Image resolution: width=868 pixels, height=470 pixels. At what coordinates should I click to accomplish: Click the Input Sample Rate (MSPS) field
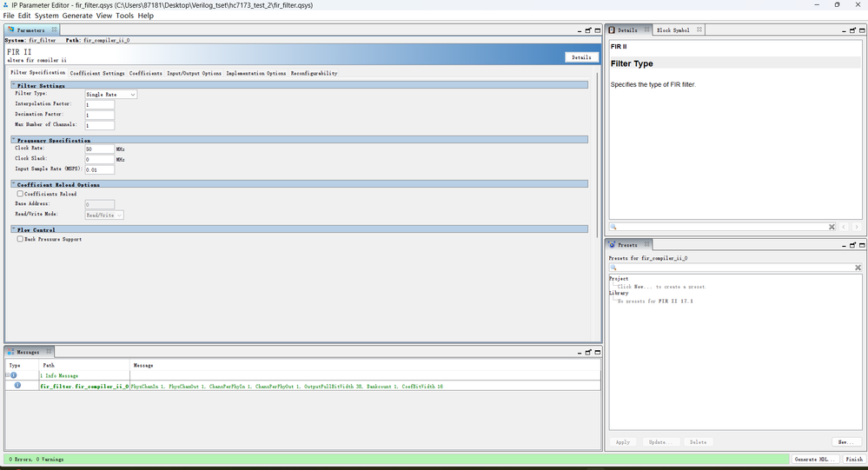pyautogui.click(x=100, y=170)
